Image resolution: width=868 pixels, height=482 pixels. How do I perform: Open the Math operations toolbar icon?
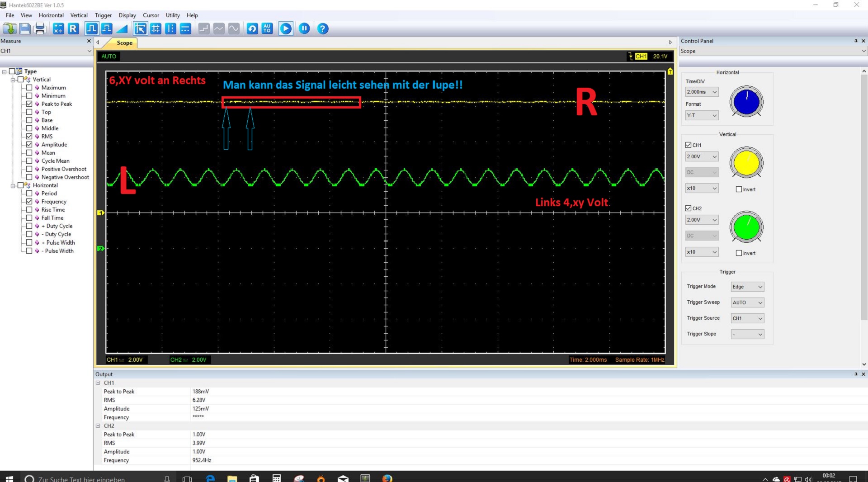58,29
